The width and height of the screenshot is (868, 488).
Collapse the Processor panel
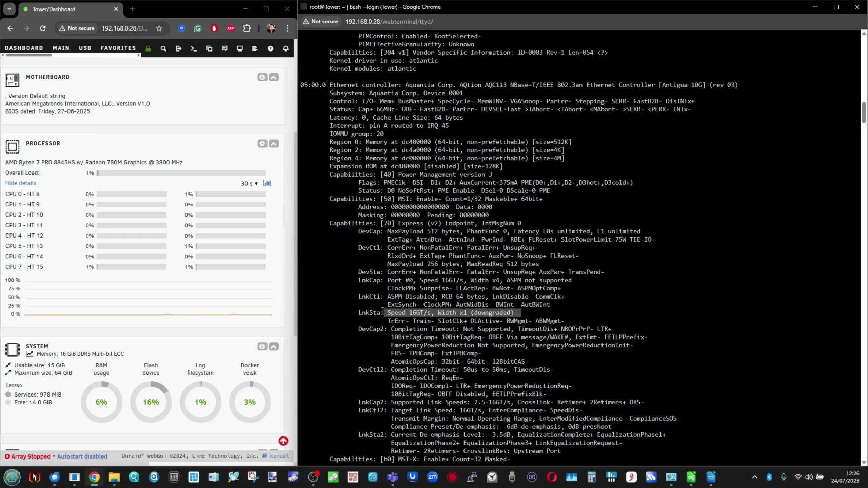[274, 144]
